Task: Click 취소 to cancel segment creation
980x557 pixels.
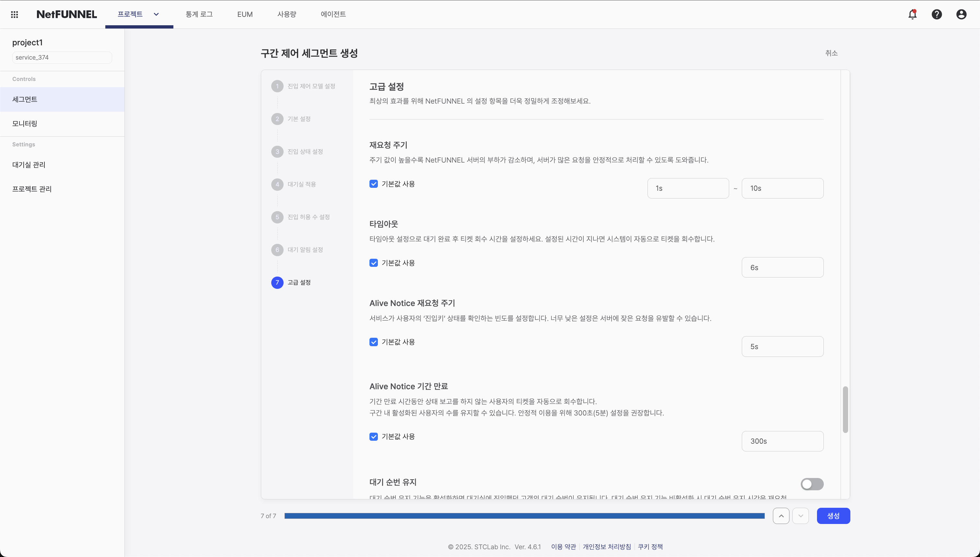Action: pyautogui.click(x=831, y=53)
